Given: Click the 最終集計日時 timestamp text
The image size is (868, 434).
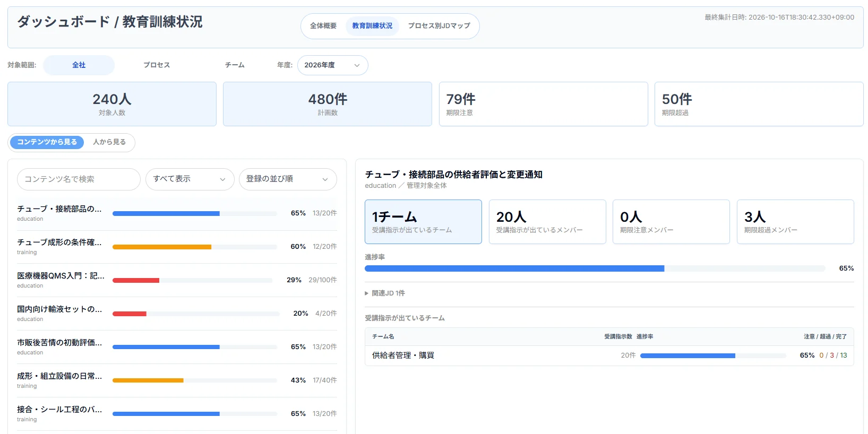Looking at the screenshot, I should click(779, 18).
